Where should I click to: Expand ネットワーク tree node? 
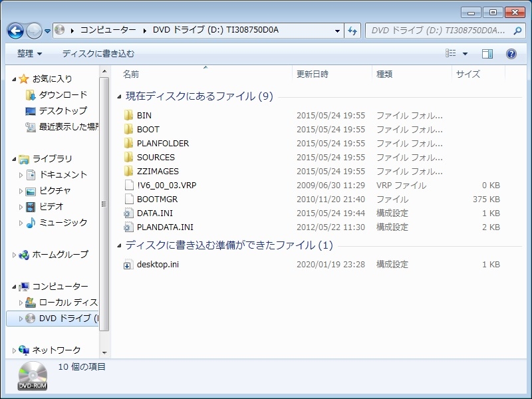point(14,350)
